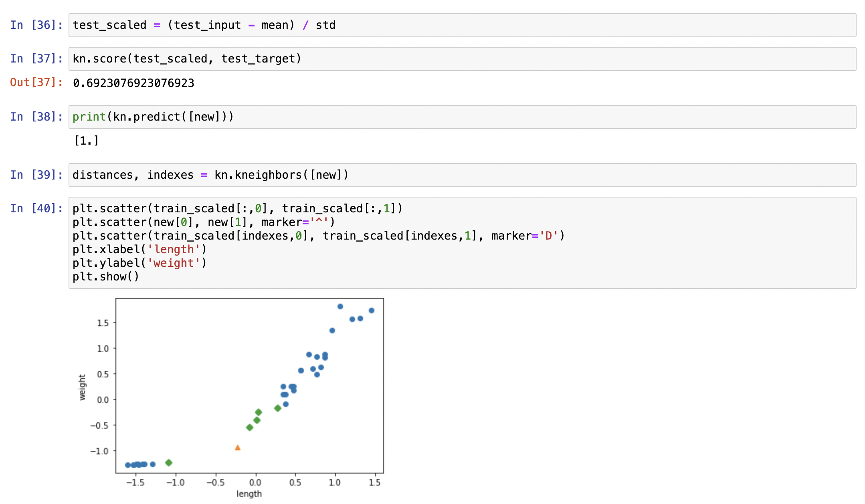Click the Out[37] prompt label
Viewport: 865px width, 504px height.
[36, 83]
